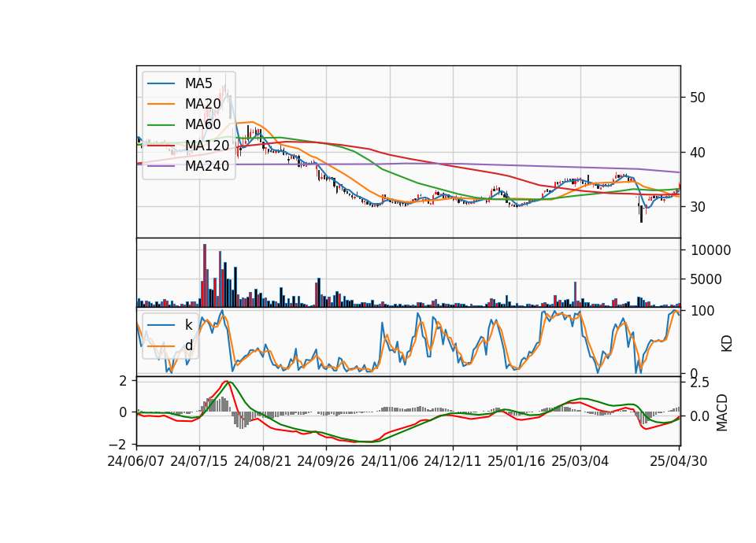Click the 24/12/11 date label
Image resolution: width=756 pixels, height=543 pixels.
click(x=453, y=461)
